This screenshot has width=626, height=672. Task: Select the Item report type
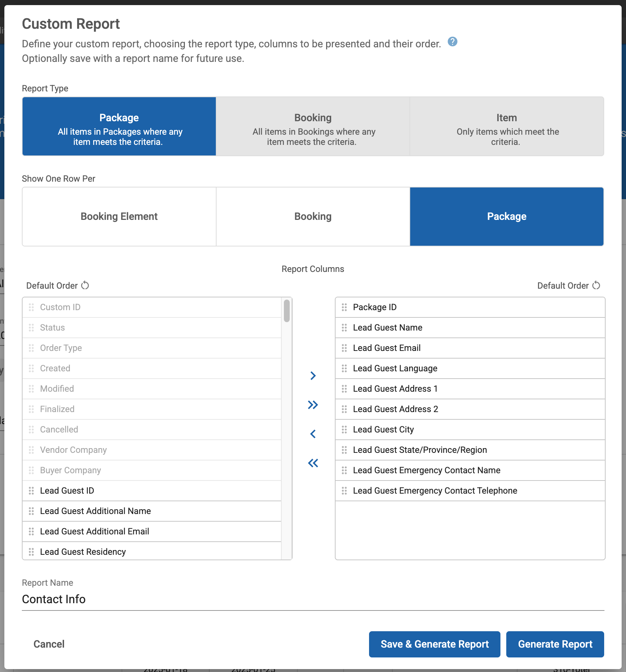[x=507, y=126]
